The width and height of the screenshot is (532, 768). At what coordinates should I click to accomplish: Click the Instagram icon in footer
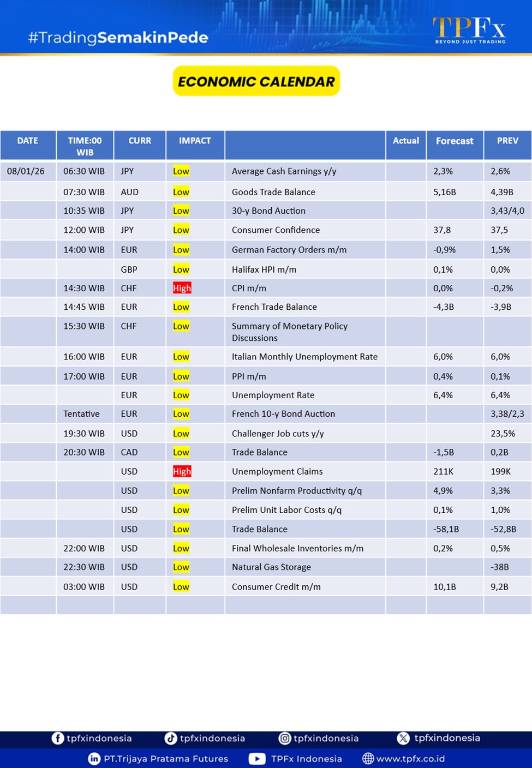click(285, 738)
